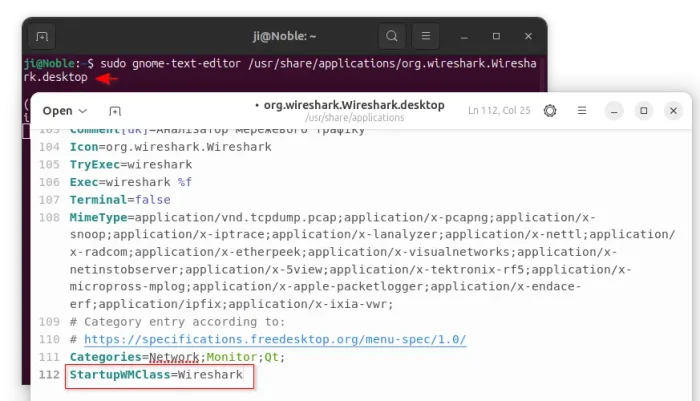
Task: Click the MimeType key on line 108
Action: pos(98,217)
